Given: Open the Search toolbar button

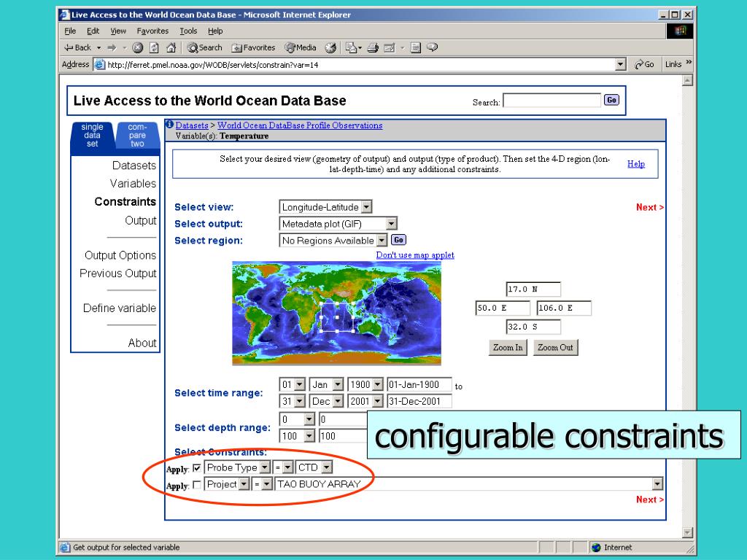Looking at the screenshot, I should click(x=204, y=47).
